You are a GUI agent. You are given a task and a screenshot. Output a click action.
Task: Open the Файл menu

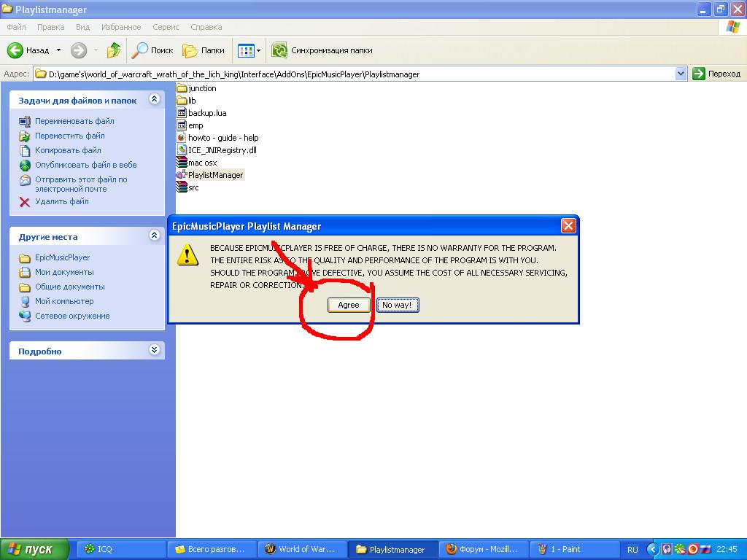[x=16, y=27]
